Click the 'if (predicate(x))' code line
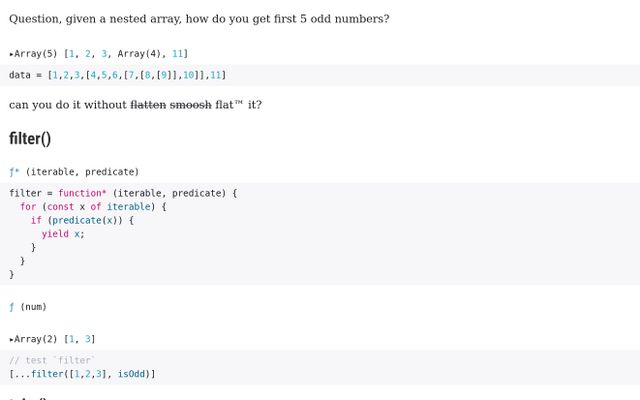The image size is (640, 400). pos(82,220)
